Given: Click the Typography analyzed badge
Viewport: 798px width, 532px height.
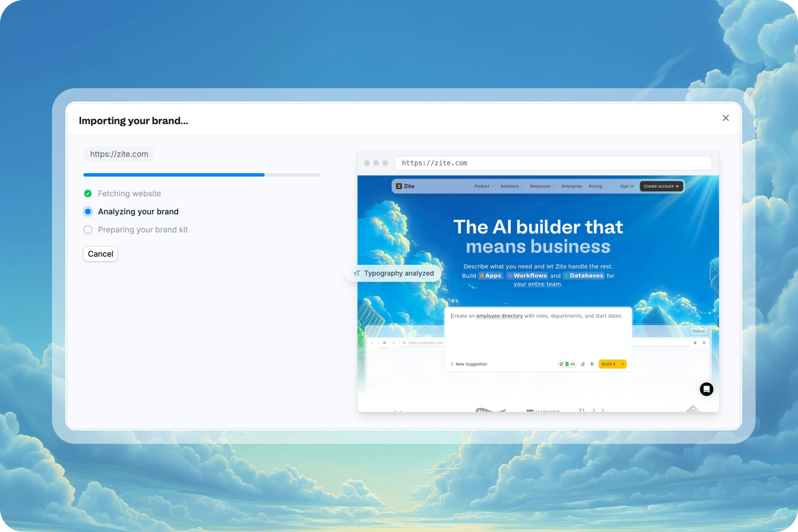Looking at the screenshot, I should tap(394, 273).
